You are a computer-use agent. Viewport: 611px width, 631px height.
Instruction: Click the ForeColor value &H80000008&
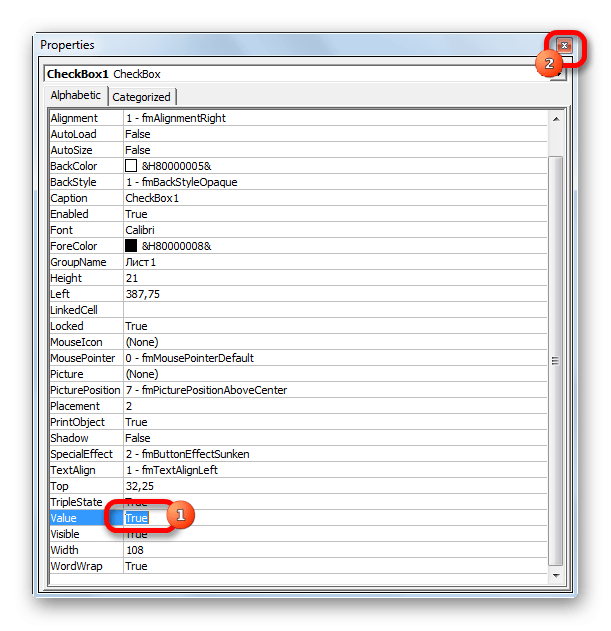coord(176,246)
